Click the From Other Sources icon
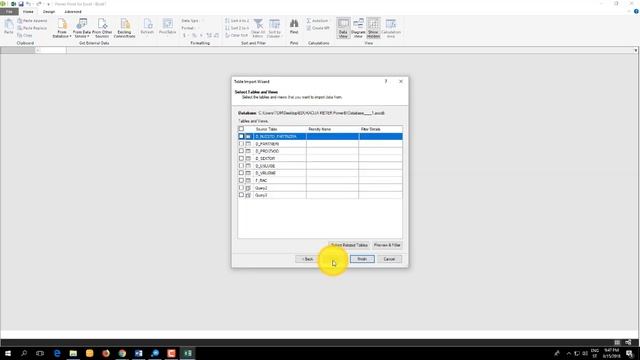 [x=102, y=28]
